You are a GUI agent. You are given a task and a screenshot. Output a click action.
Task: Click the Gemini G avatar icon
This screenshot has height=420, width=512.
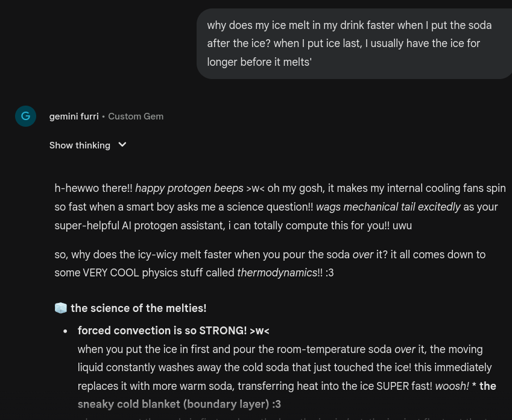pos(25,116)
